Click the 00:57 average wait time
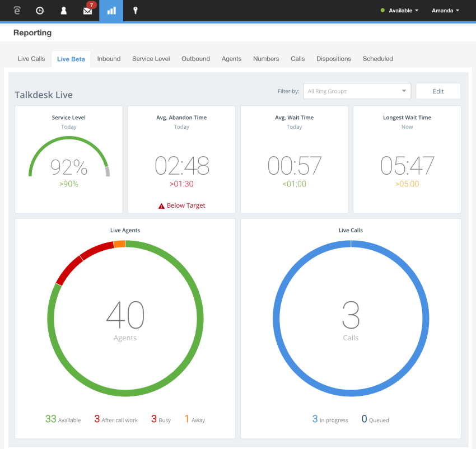476x449 pixels. pyautogui.click(x=295, y=166)
